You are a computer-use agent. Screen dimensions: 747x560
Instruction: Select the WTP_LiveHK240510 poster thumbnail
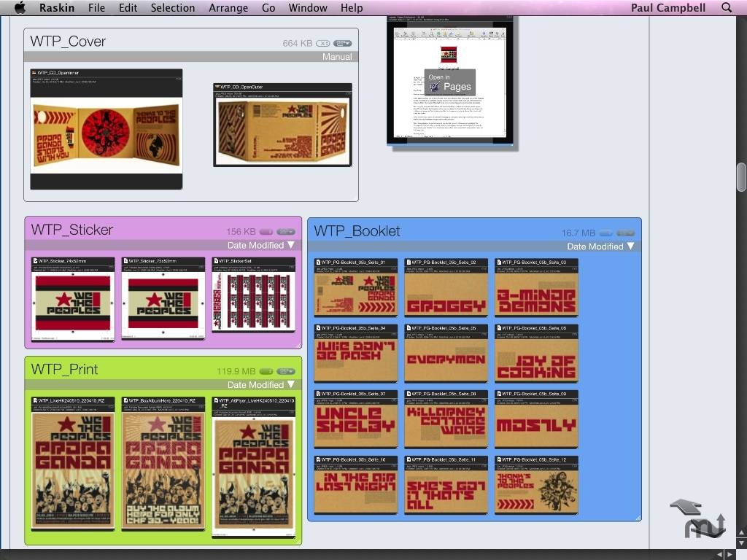73,463
